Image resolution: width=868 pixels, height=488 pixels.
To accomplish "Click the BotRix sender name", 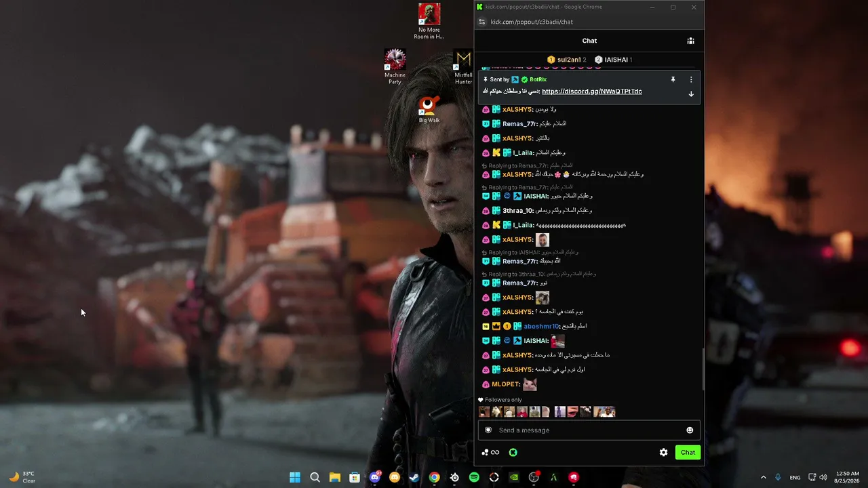I will 538,79.
